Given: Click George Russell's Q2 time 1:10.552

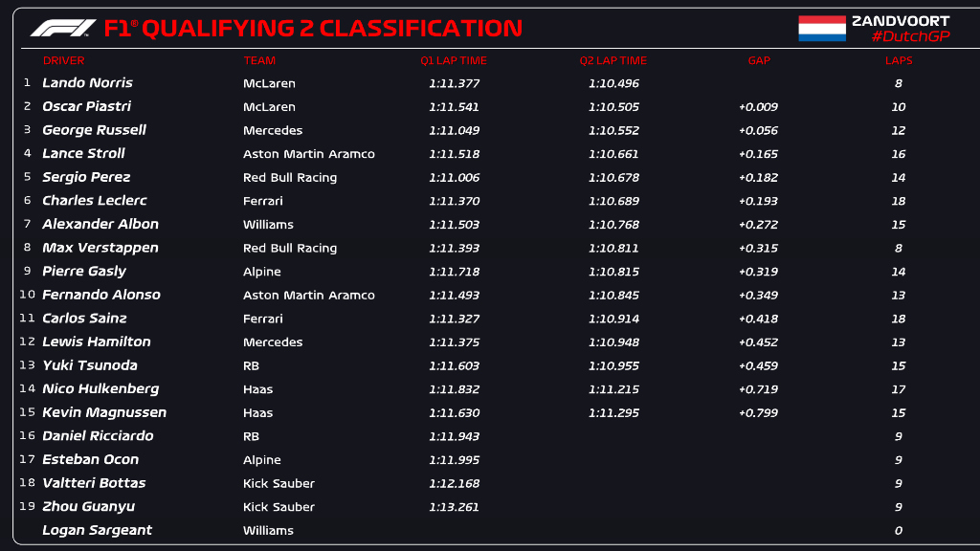Looking at the screenshot, I should pyautogui.click(x=613, y=130).
